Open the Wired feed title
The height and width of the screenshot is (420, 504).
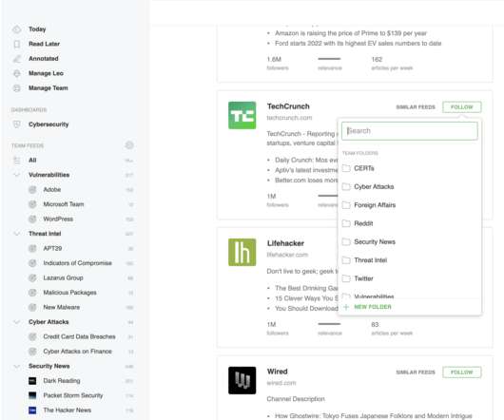[x=277, y=372]
